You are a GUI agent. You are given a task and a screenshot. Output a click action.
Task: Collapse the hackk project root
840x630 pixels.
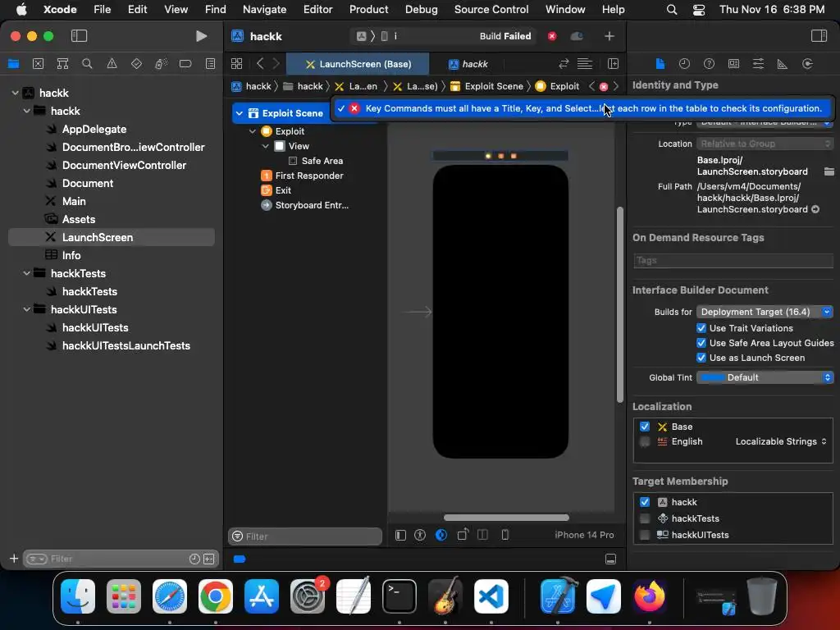click(x=15, y=93)
